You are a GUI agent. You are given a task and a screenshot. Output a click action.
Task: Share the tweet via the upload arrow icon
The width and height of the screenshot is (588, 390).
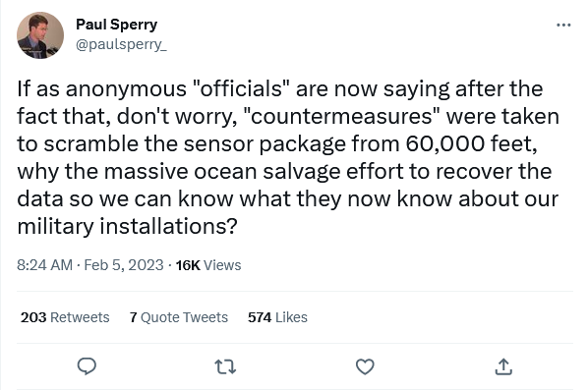coord(503,366)
